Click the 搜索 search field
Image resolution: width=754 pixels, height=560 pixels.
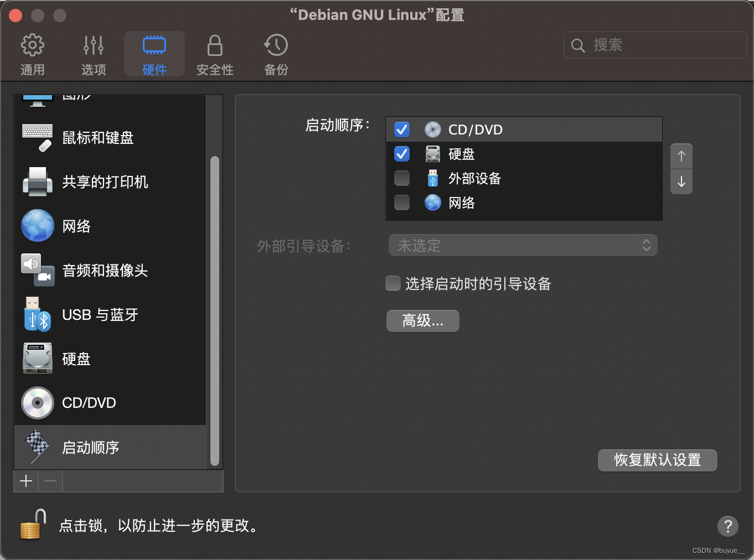coord(655,45)
